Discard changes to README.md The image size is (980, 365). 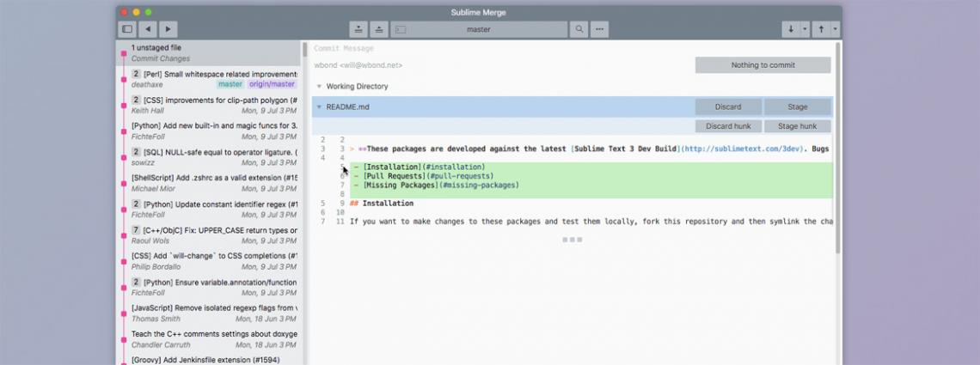(728, 106)
